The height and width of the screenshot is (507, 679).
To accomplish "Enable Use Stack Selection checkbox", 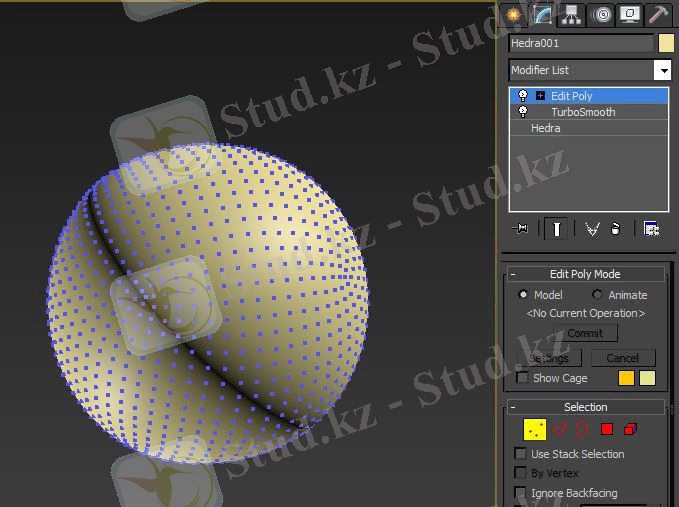I will pyautogui.click(x=521, y=454).
